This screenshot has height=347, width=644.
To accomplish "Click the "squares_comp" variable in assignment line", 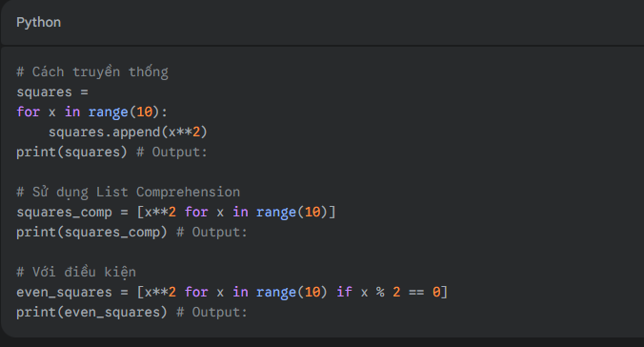I will click(x=64, y=213).
